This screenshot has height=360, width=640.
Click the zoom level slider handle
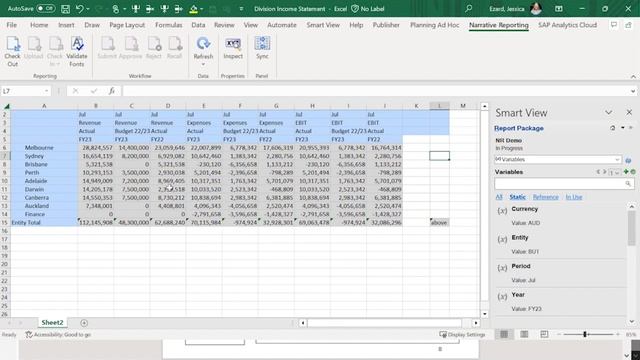pos(585,334)
